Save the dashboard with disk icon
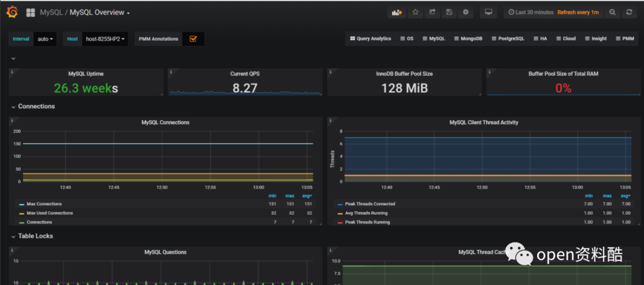Image resolution: width=644 pixels, height=285 pixels. tap(449, 12)
